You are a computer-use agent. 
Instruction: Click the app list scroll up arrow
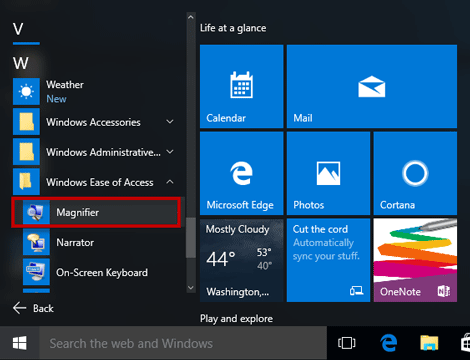pyautogui.click(x=191, y=17)
